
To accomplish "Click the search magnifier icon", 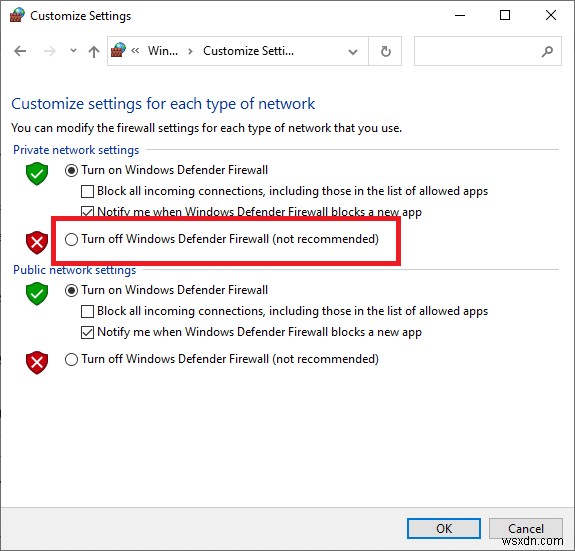I will point(547,51).
